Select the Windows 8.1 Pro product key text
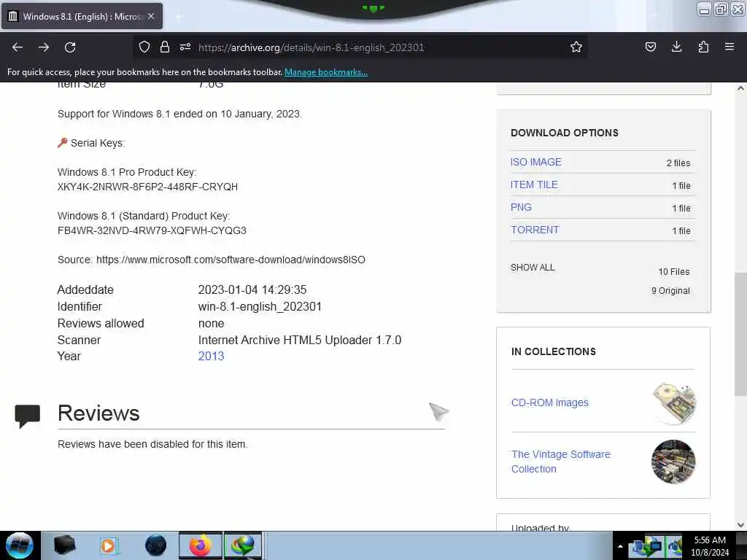Image resolution: width=747 pixels, height=560 pixels. [x=147, y=187]
